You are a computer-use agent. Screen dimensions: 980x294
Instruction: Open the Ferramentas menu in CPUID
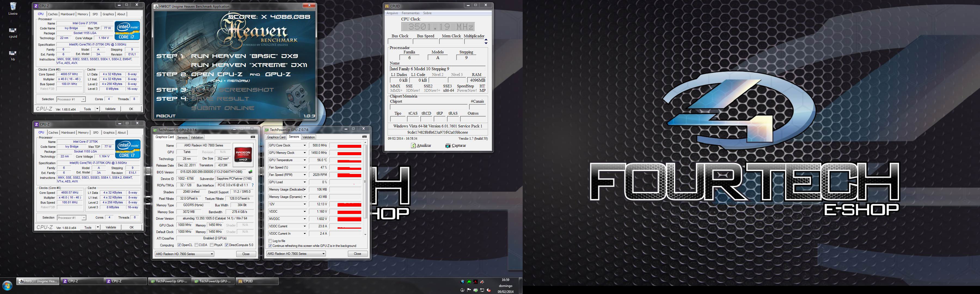pos(411,13)
